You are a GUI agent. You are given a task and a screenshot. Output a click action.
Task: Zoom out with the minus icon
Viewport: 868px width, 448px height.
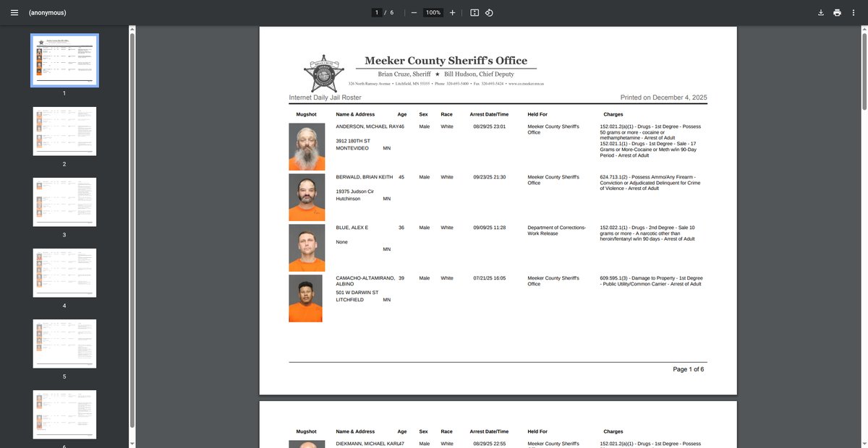click(x=414, y=12)
